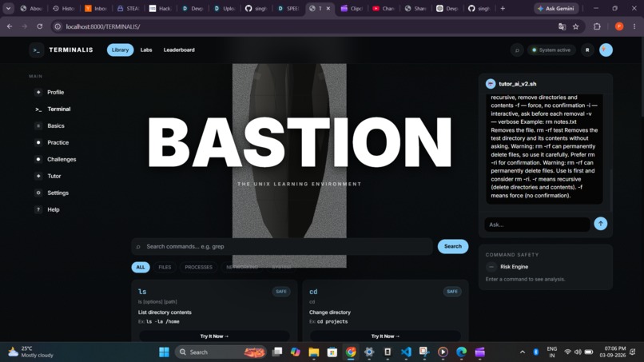Click the translate page icon
Image resolution: width=644 pixels, height=362 pixels.
pos(562,26)
